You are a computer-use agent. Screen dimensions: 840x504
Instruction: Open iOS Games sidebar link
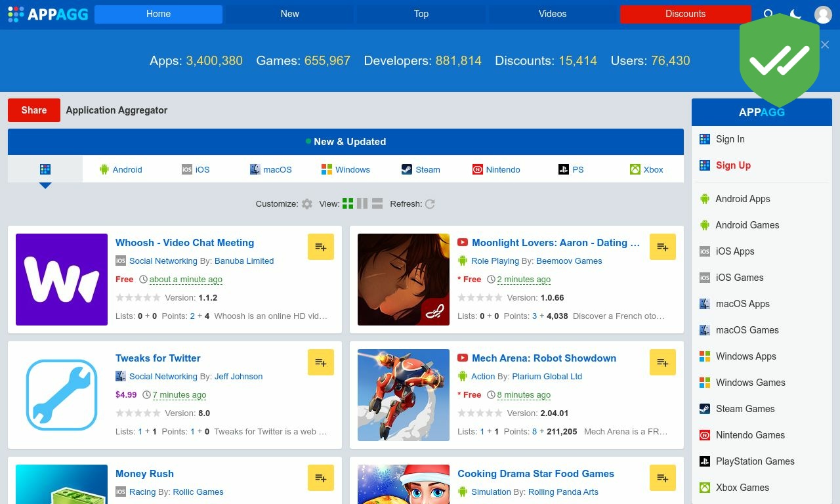[x=762, y=278]
